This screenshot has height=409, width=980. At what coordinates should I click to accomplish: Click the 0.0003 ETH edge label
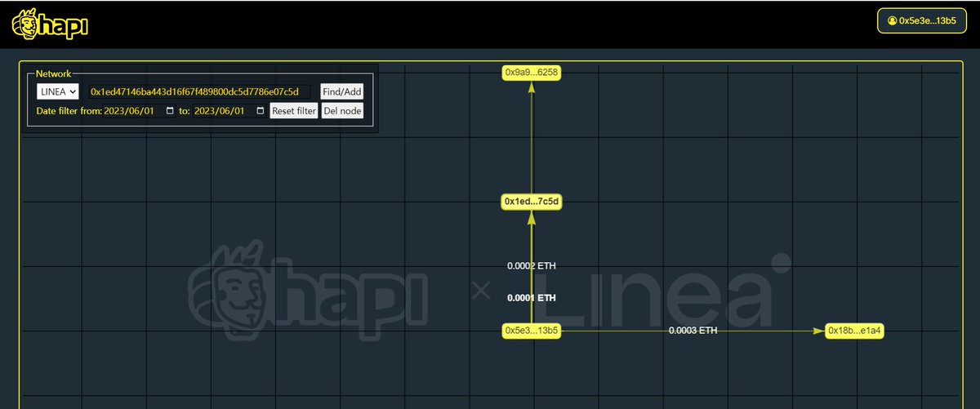[x=693, y=331]
